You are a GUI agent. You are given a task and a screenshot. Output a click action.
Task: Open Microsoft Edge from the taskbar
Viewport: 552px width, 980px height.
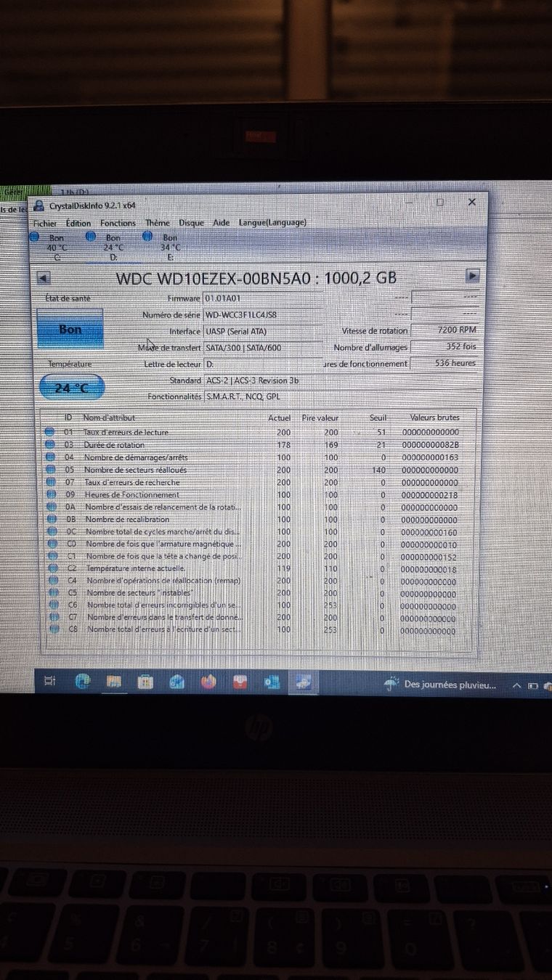pos(83,681)
